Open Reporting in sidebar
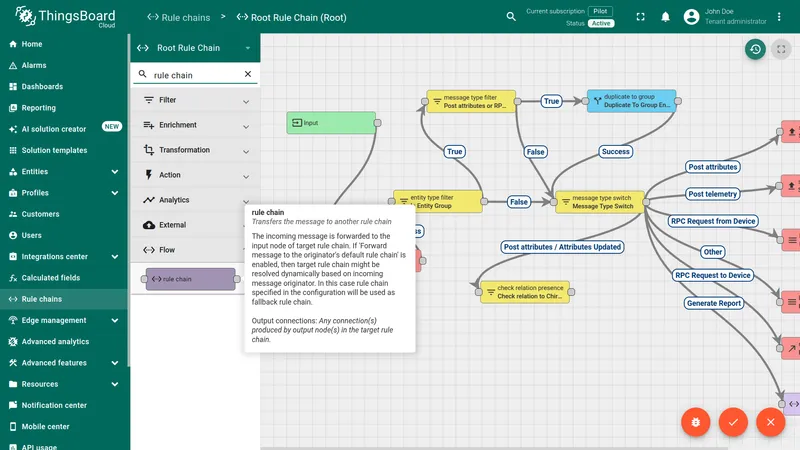The image size is (800, 450). (64, 108)
